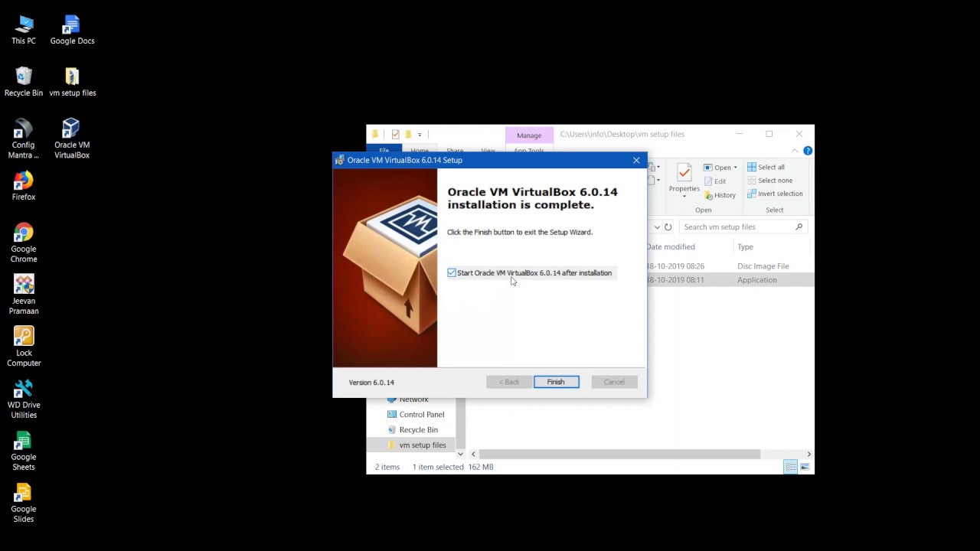Click Select none in the Explorer ribbon
980x551 pixels.
pos(769,181)
